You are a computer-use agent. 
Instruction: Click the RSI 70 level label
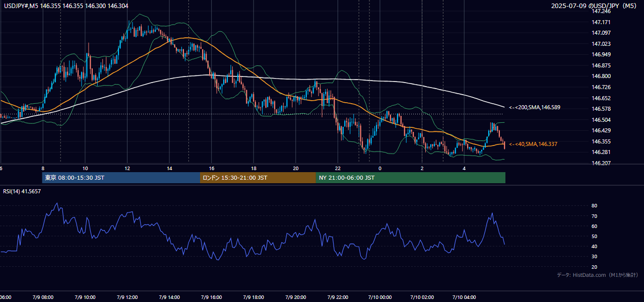(594, 216)
